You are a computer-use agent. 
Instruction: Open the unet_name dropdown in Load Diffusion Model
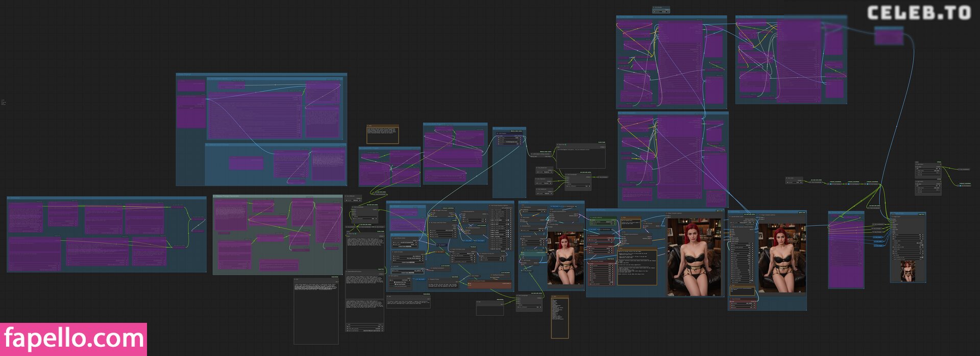tap(406, 243)
